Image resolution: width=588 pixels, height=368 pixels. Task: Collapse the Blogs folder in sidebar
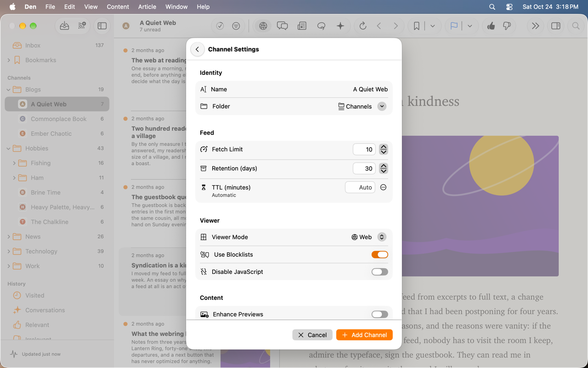pos(9,90)
